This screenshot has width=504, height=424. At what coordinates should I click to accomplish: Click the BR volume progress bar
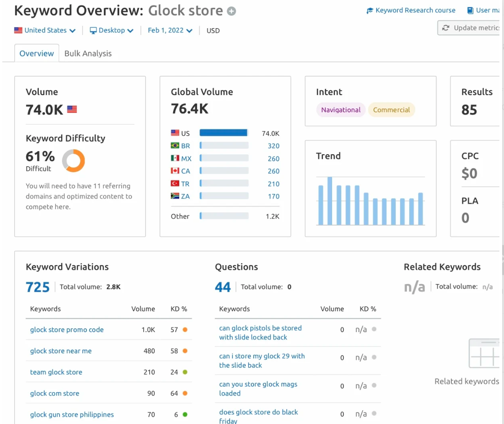click(224, 145)
